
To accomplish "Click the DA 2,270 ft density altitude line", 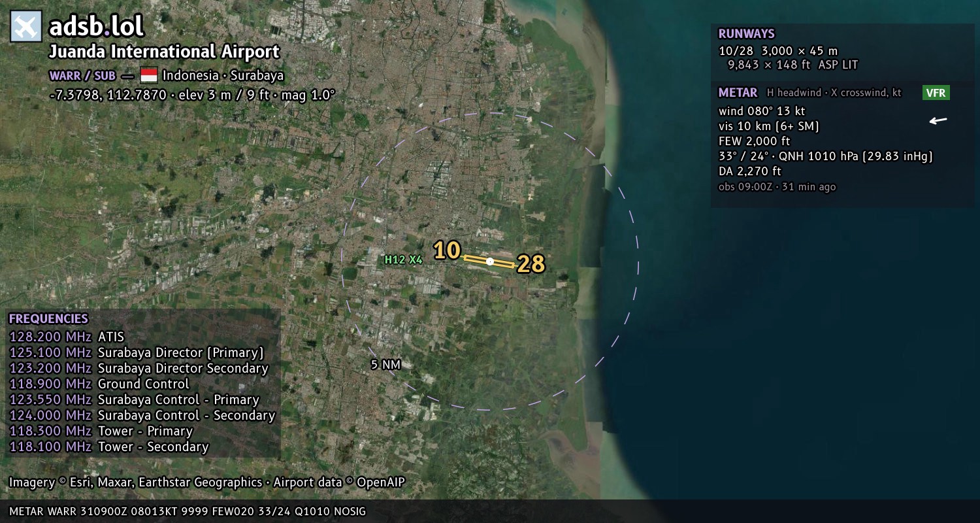I will point(749,171).
